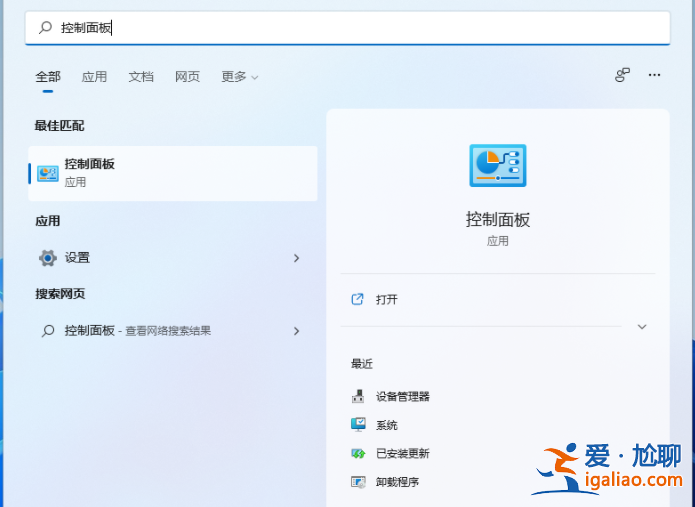Click the 设置 gear icon
This screenshot has height=507, width=695.
[x=48, y=258]
